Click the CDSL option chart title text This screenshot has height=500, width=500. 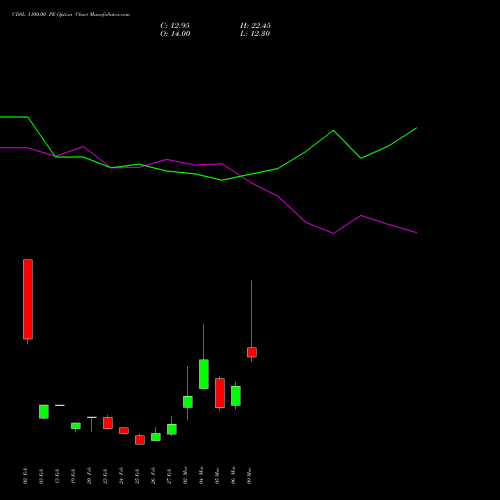point(71,15)
